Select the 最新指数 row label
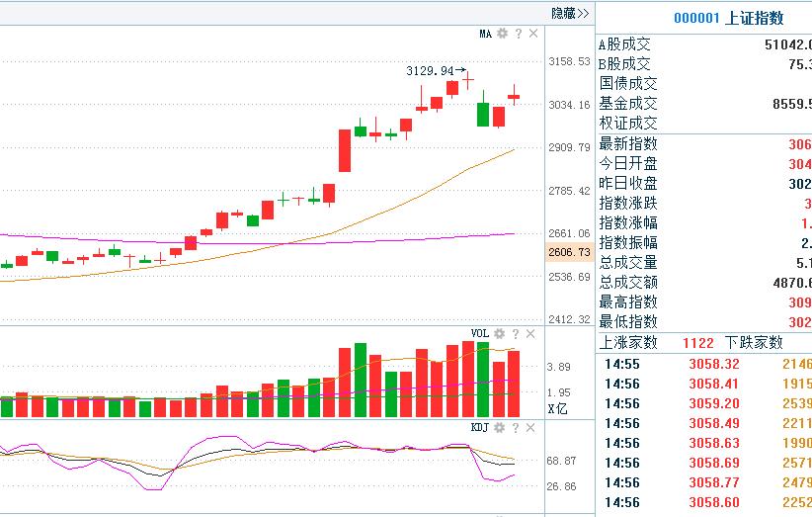The height and width of the screenshot is (517, 812). point(628,143)
